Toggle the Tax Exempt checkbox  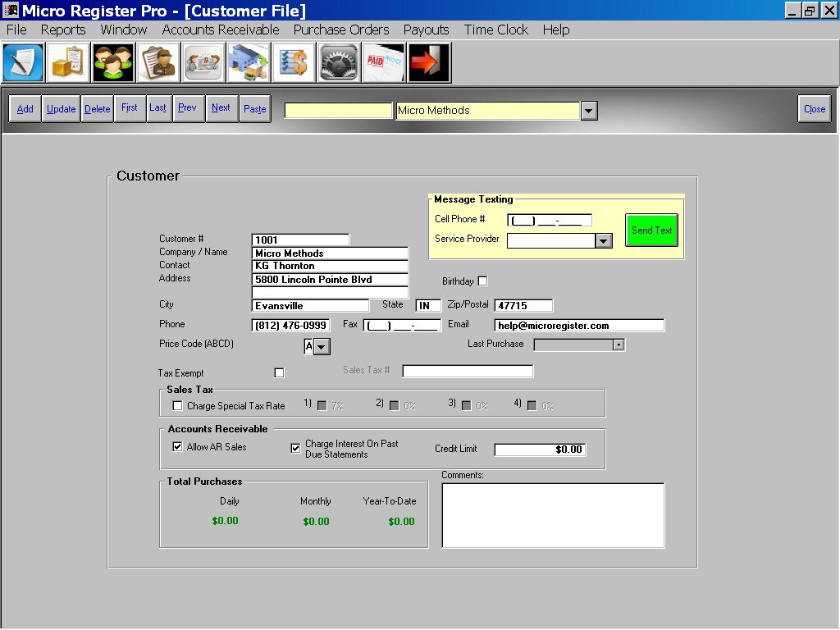click(x=279, y=372)
